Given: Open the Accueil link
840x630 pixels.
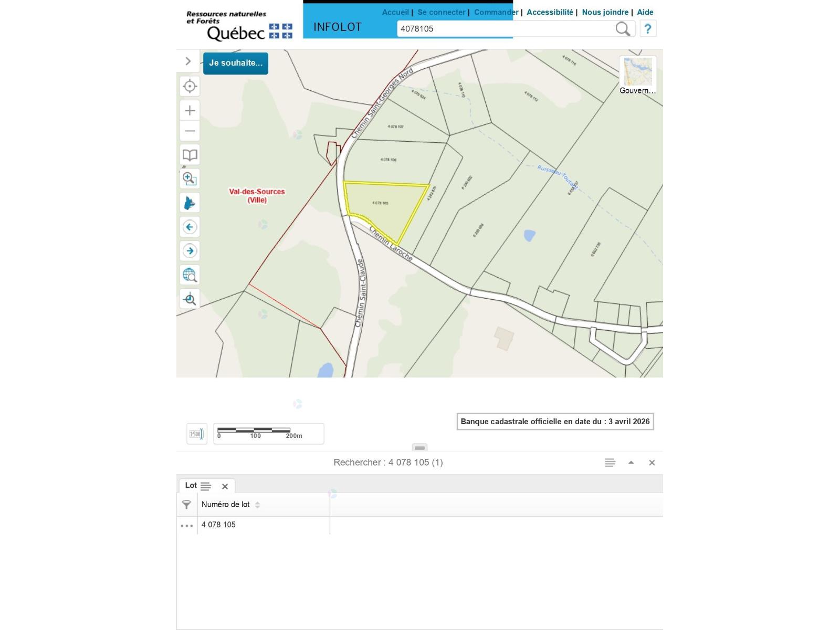Looking at the screenshot, I should click(395, 12).
